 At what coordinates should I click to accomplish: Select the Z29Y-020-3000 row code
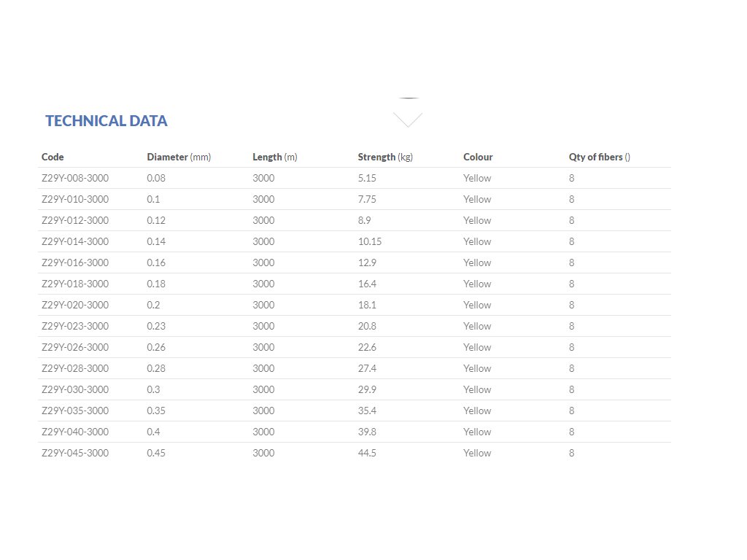pyautogui.click(x=75, y=305)
